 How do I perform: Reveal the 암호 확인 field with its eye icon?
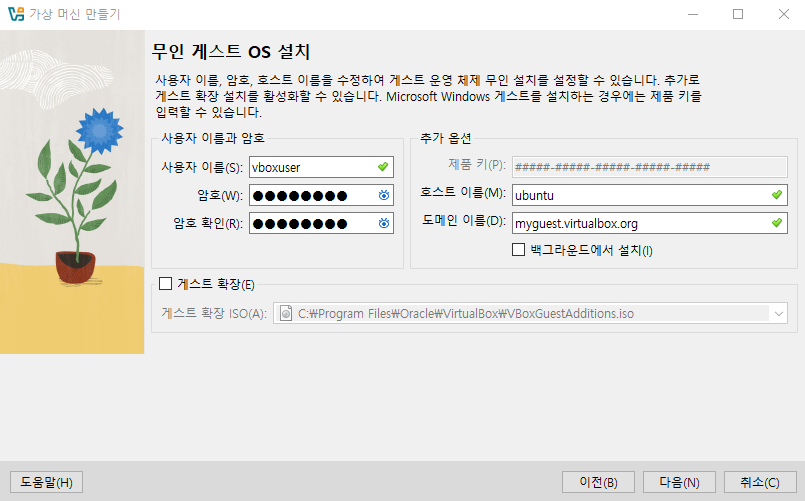[384, 223]
